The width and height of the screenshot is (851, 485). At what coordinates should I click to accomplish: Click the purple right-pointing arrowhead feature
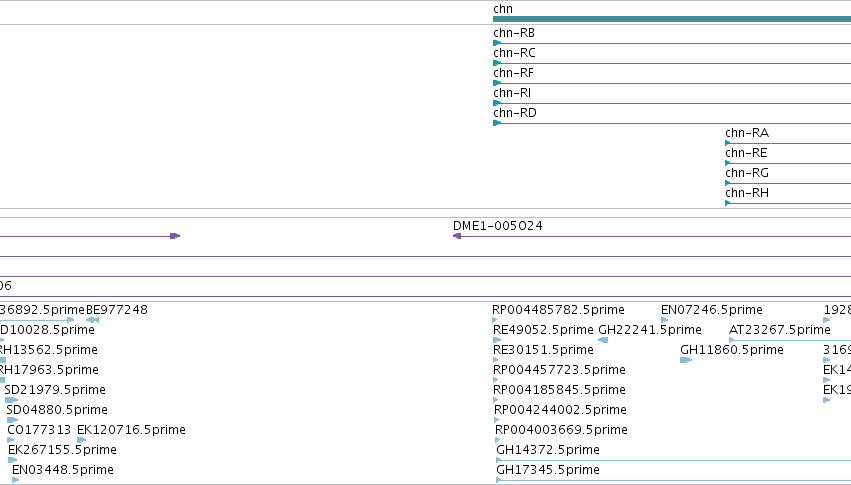[x=175, y=236]
